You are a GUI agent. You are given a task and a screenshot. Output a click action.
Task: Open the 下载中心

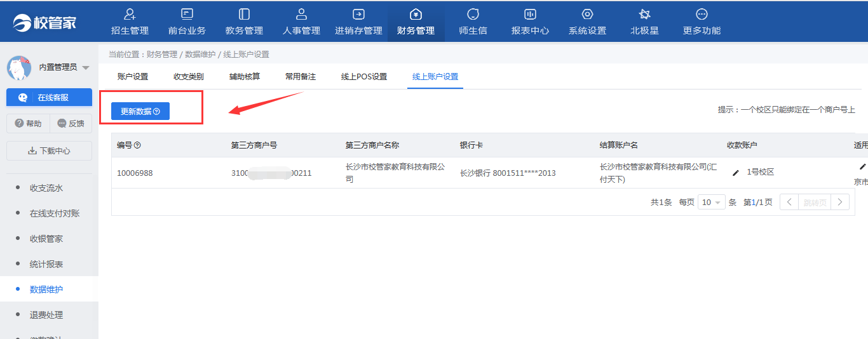(49, 150)
